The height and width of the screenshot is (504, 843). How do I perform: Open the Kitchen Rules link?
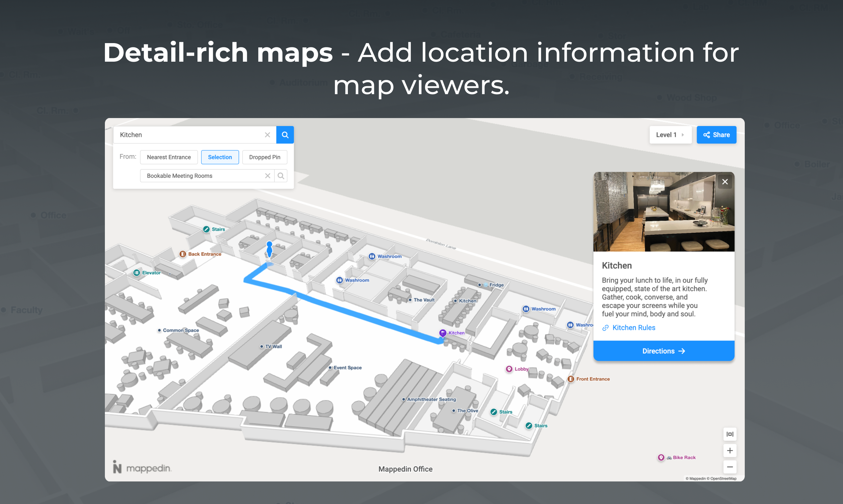click(x=633, y=328)
